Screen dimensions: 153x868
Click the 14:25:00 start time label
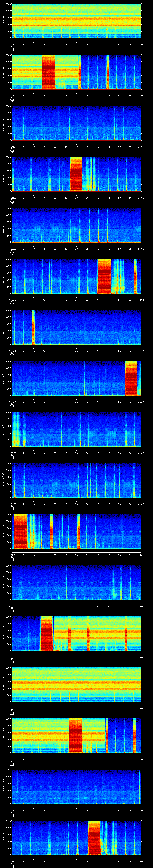pos(12,198)
